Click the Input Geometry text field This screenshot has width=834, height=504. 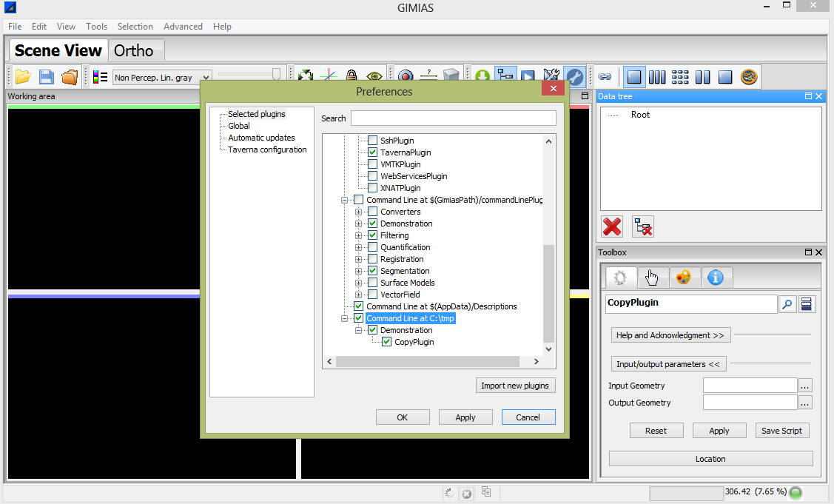(x=750, y=385)
